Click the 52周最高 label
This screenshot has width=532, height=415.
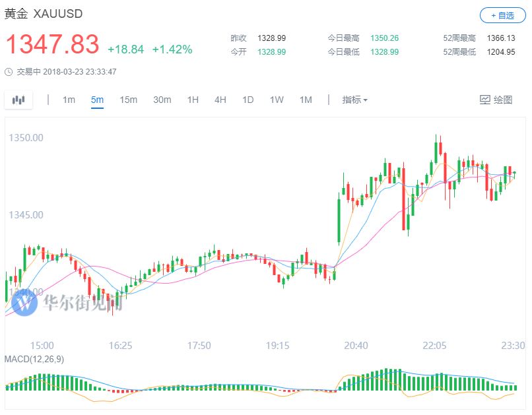[459, 38]
